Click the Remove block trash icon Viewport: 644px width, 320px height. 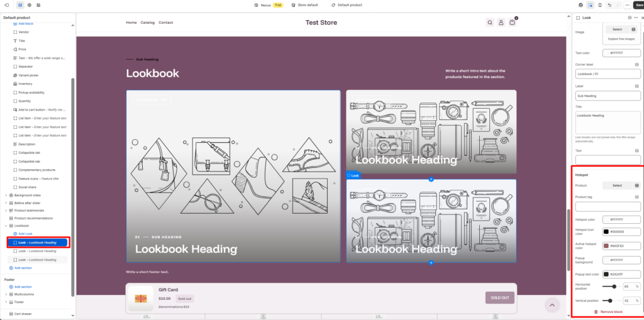tap(596, 312)
